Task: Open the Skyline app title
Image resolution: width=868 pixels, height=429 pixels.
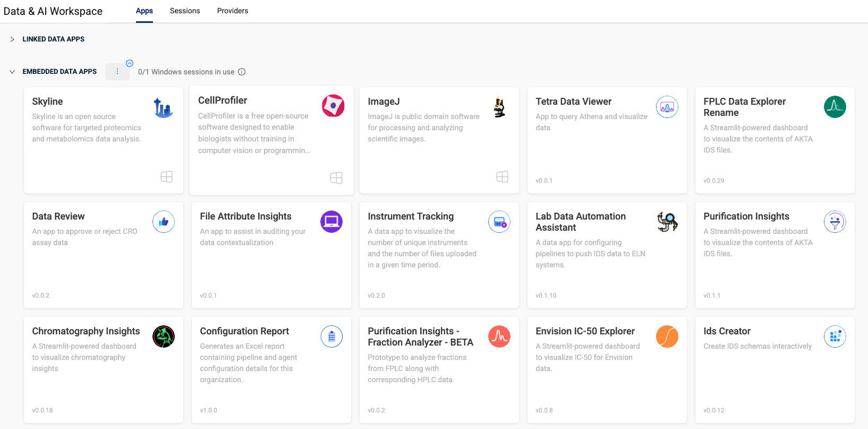Action: tap(47, 102)
